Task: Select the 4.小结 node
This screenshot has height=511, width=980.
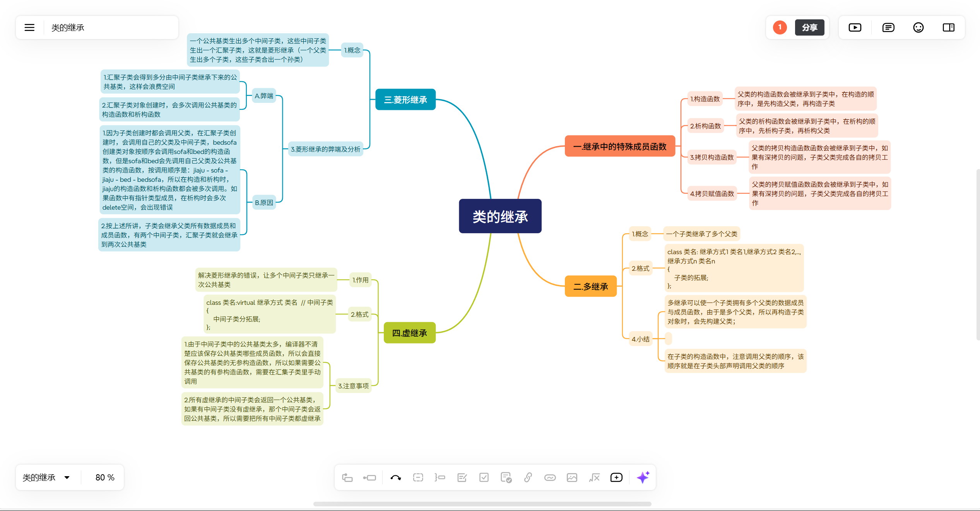Action: [x=640, y=339]
